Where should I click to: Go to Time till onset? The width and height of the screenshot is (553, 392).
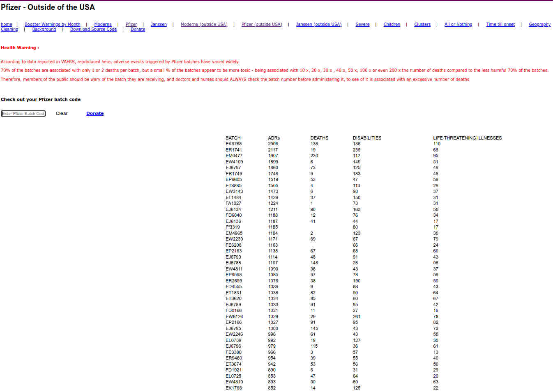click(500, 25)
